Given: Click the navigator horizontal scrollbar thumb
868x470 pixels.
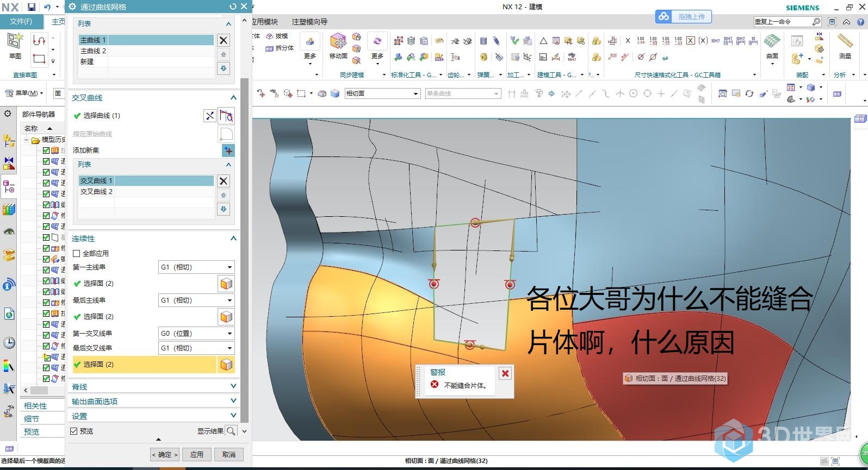Looking at the screenshot, I should click(39, 390).
